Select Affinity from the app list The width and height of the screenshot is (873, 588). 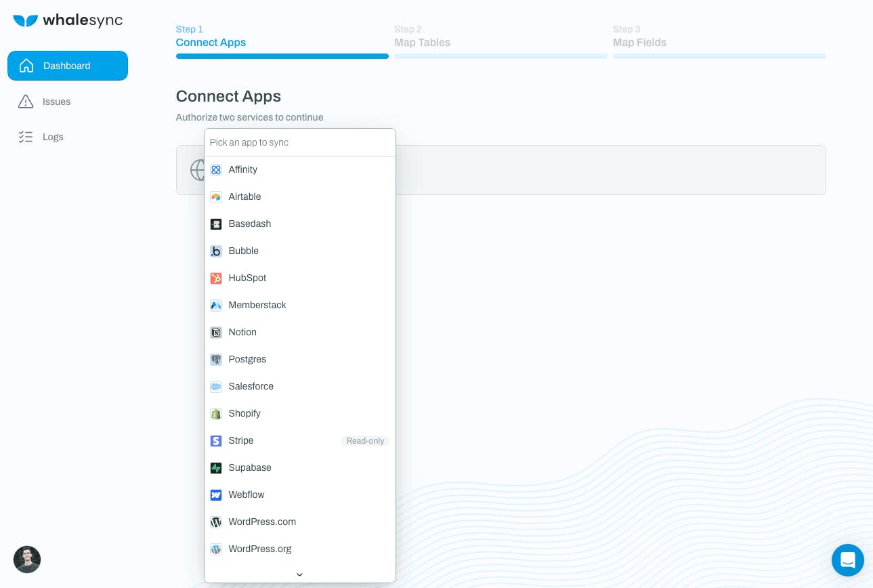pos(300,170)
